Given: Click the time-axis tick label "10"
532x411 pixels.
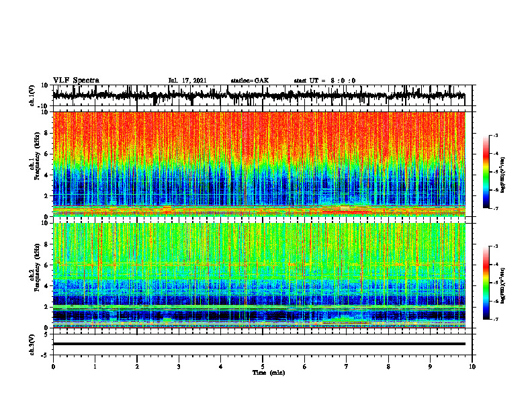Looking at the screenshot, I should coord(472,367).
